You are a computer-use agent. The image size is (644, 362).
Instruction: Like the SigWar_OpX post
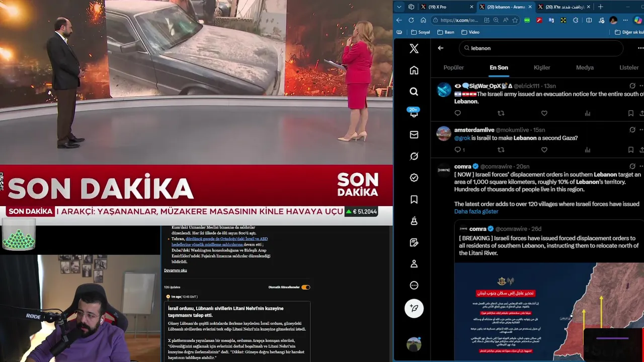[544, 113]
